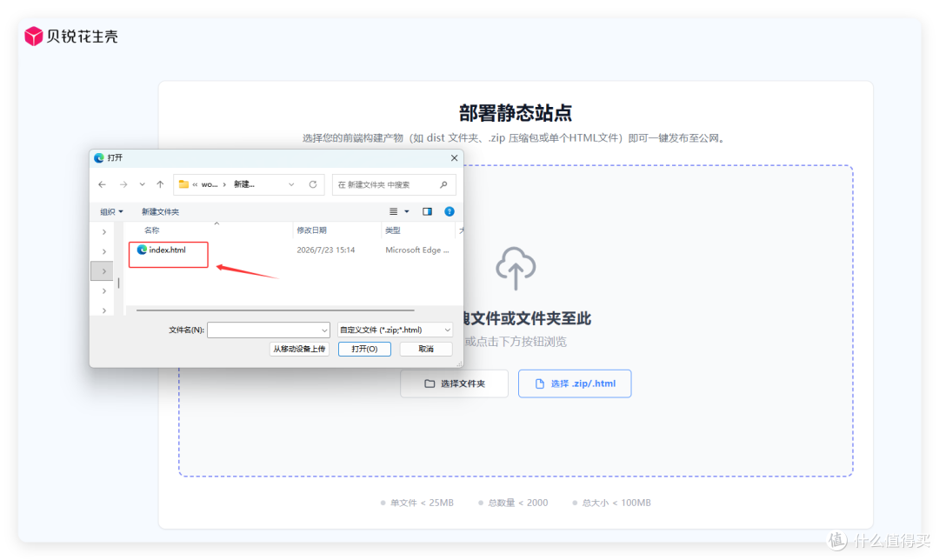Click the Edge icon of index.html
The width and height of the screenshot is (939, 560).
(142, 250)
